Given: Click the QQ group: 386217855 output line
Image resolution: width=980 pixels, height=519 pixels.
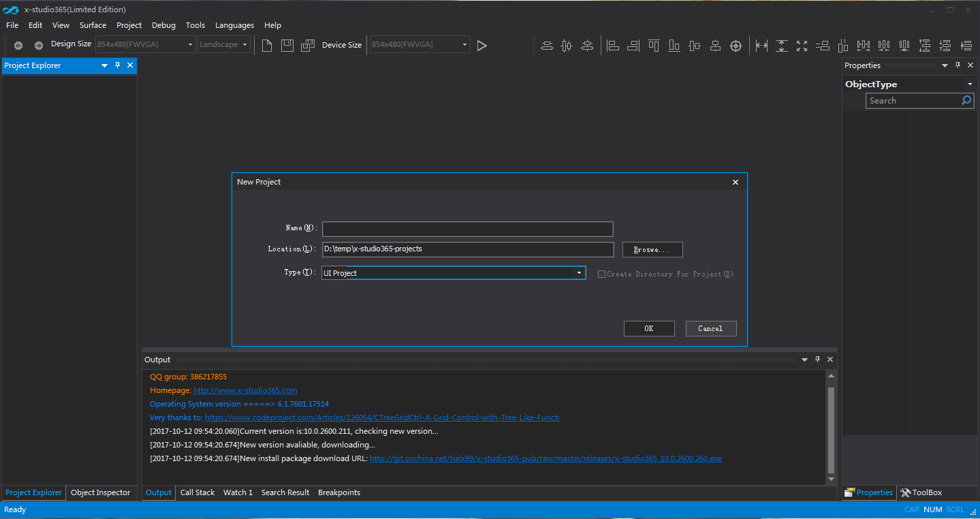Looking at the screenshot, I should (189, 377).
